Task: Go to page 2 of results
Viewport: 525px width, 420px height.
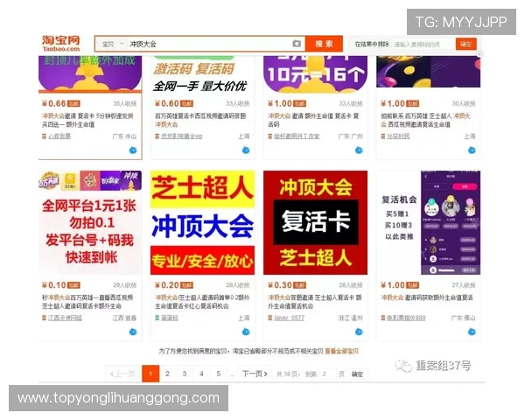Action: pos(167,374)
